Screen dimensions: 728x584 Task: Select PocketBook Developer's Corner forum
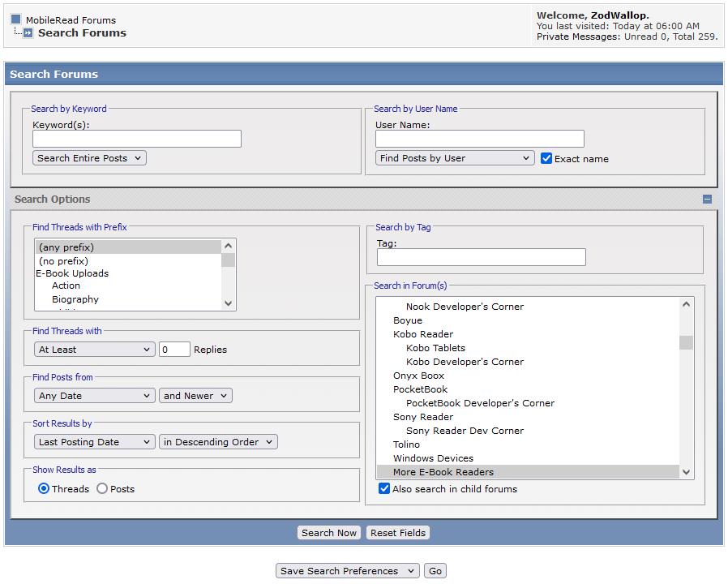pyautogui.click(x=528, y=403)
